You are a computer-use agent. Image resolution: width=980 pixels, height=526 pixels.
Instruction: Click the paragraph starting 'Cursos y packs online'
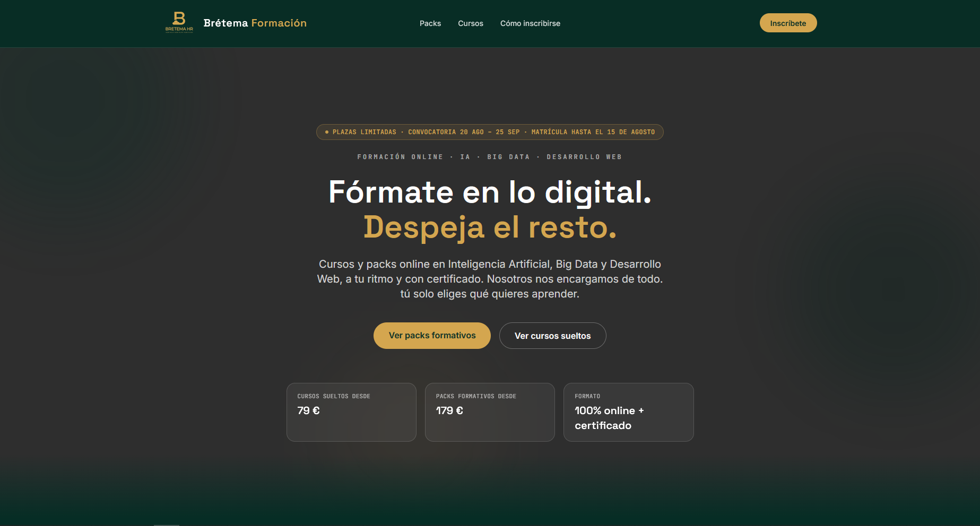(x=490, y=279)
